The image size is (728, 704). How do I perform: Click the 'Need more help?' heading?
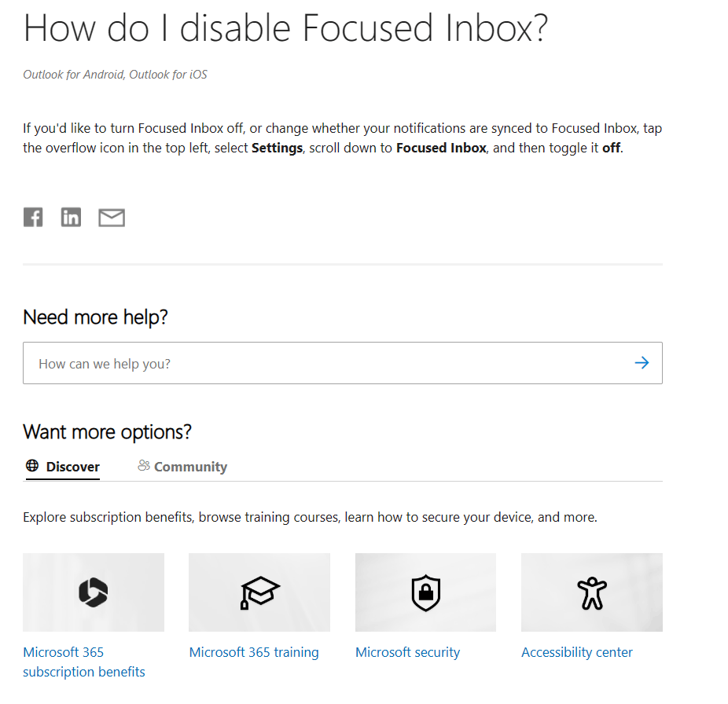point(95,317)
